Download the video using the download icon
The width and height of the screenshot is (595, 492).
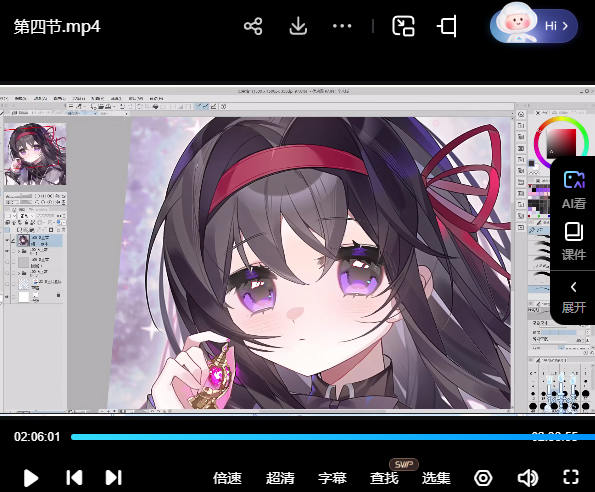tap(298, 26)
